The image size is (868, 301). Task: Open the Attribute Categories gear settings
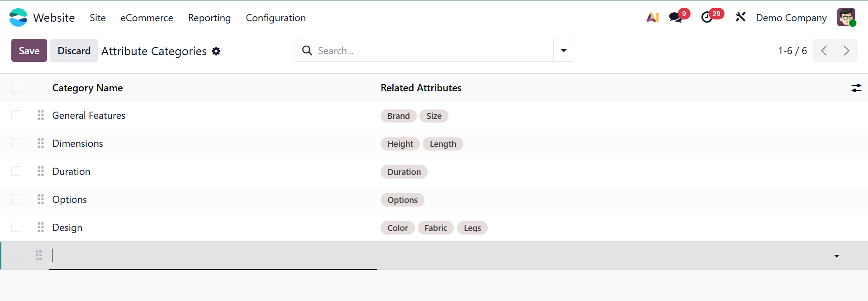(216, 52)
